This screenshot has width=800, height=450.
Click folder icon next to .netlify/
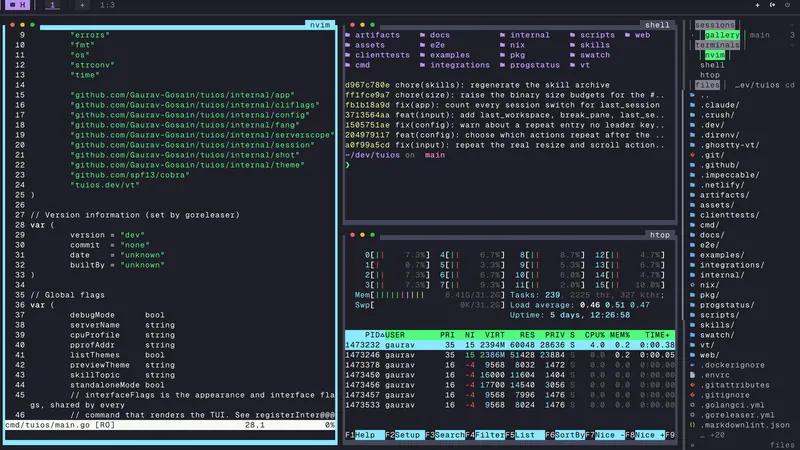point(692,185)
